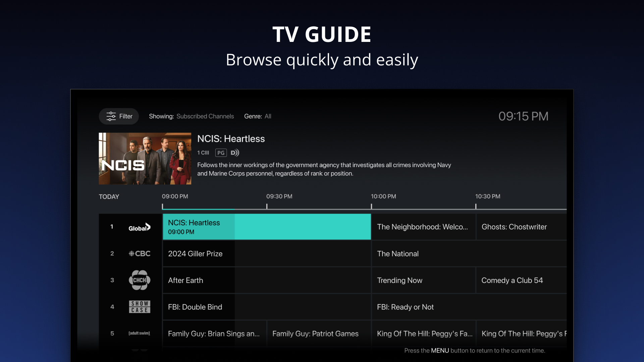Open the Filter button
This screenshot has height=362, width=644.
[x=119, y=116]
